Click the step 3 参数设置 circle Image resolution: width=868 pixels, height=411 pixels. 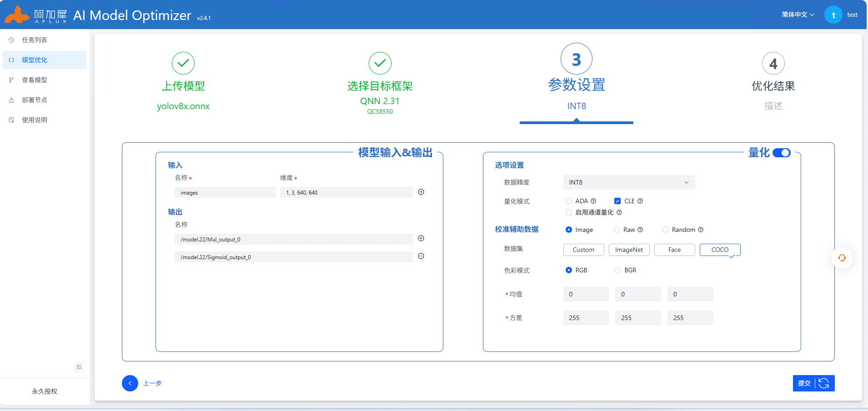[x=577, y=59]
